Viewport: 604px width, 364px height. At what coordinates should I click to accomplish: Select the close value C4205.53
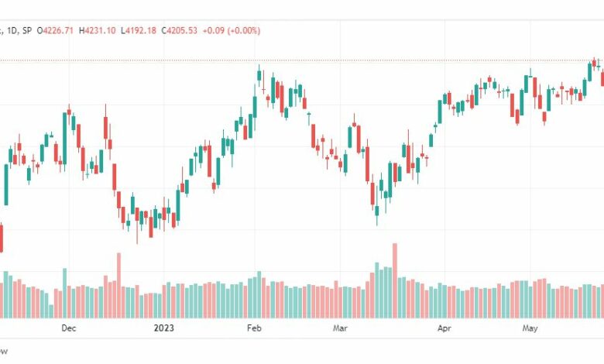tap(179, 30)
